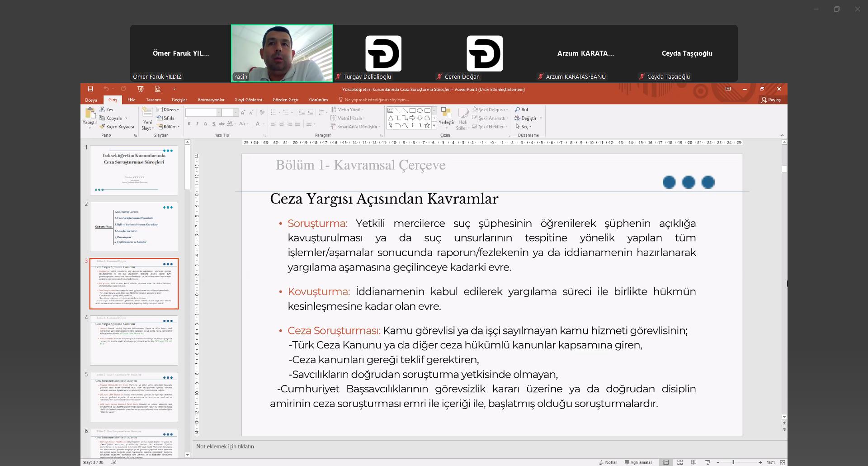
Task: Toggle italic (T) formatting
Action: [197, 124]
